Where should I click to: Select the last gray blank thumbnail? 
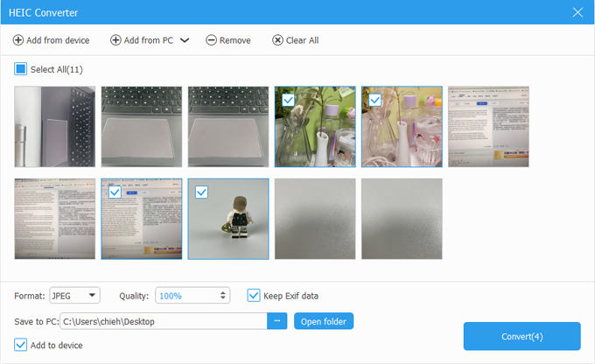pos(402,219)
